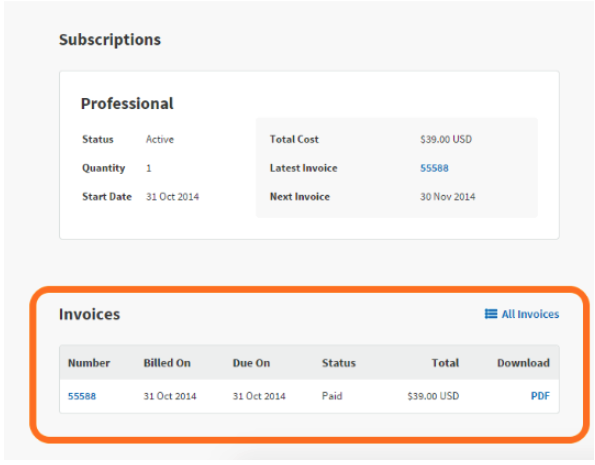
Task: Open invoice 55588 in the Invoices table
Action: (x=82, y=396)
